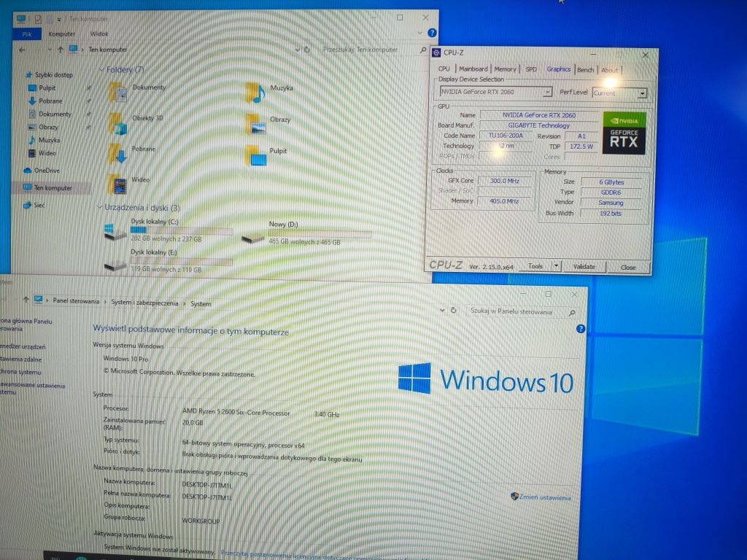Select Dysk lokalny (C:) drive icon
Screen dimensions: 747x560
(x=115, y=232)
